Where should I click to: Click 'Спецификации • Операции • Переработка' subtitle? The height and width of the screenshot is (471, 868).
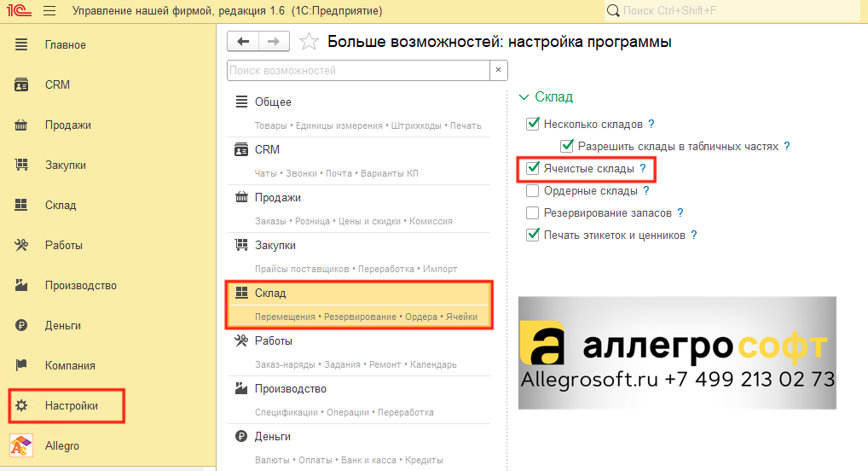(x=344, y=412)
